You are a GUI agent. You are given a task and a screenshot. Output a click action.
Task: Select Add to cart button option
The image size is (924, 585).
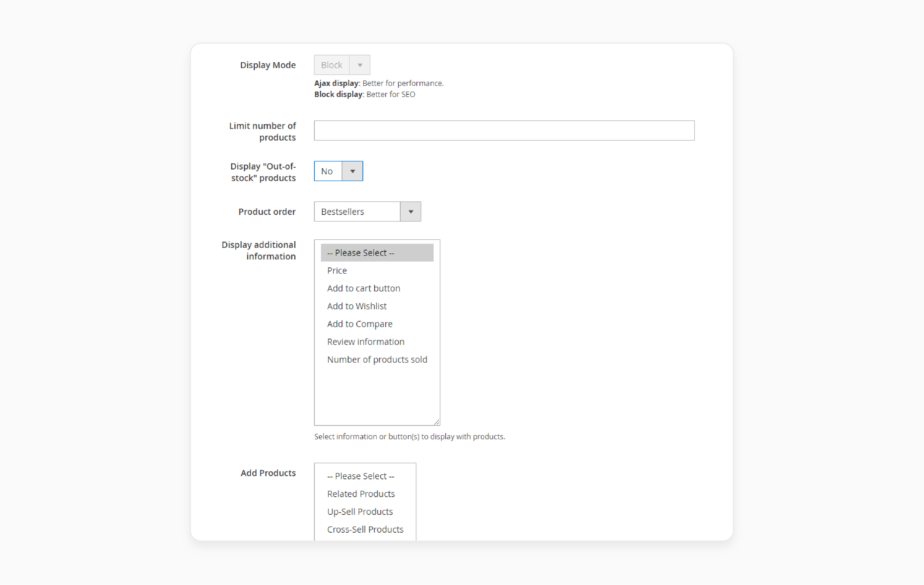click(377, 288)
